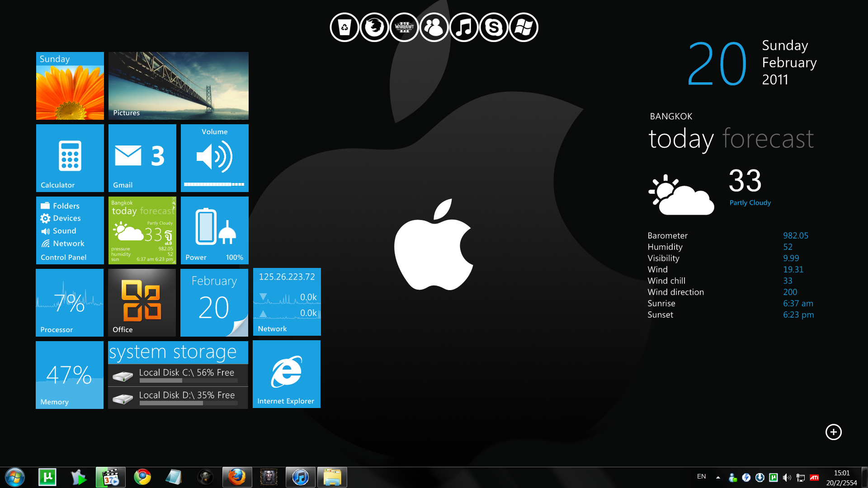Open the Recycle Bin circle icon

click(344, 27)
